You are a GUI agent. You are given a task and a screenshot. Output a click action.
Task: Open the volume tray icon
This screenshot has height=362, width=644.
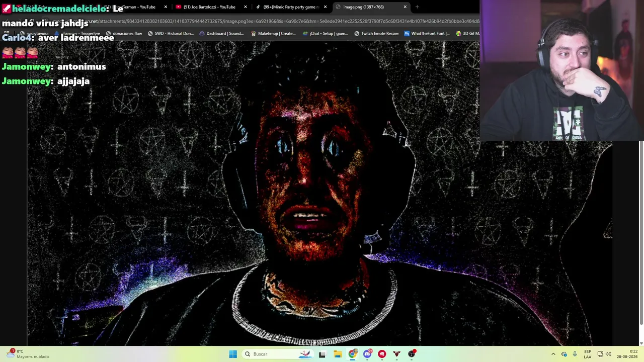tap(608, 354)
